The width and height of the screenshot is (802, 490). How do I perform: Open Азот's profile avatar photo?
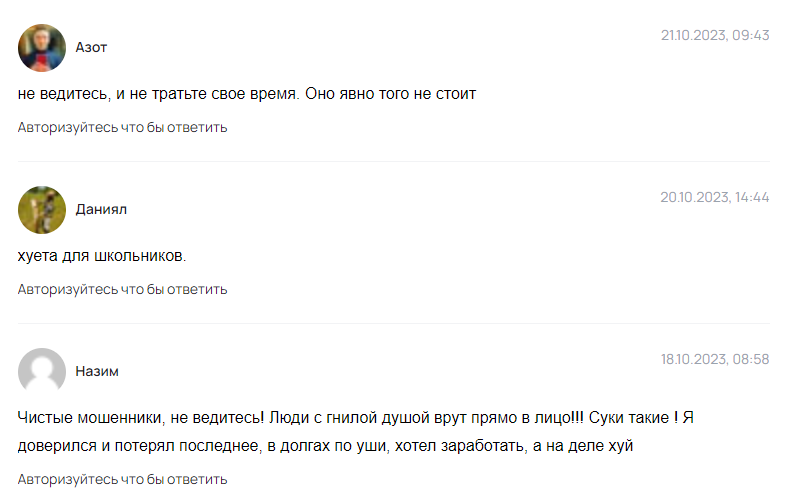(42, 48)
